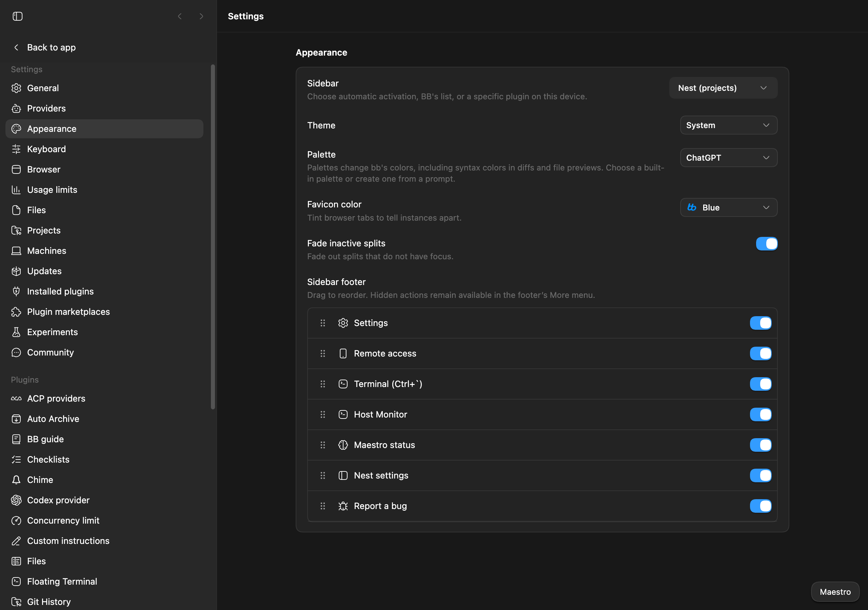868x610 pixels.
Task: Click the blue bb favicon swatch
Action: [x=692, y=207]
